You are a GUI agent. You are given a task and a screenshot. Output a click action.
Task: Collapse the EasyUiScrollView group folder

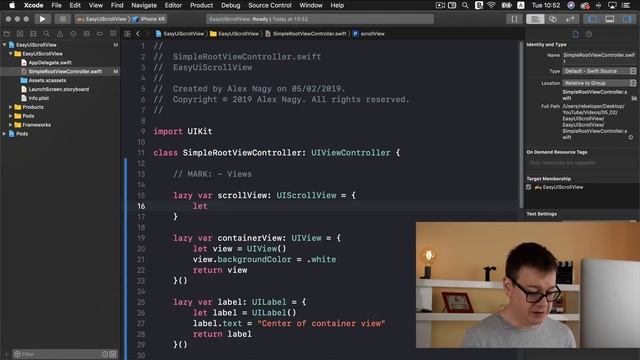pyautogui.click(x=11, y=53)
